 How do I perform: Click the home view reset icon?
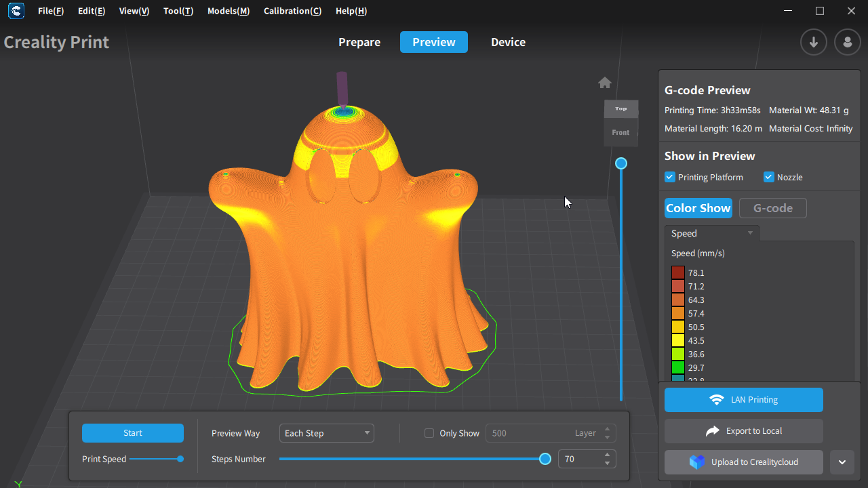pyautogui.click(x=605, y=83)
